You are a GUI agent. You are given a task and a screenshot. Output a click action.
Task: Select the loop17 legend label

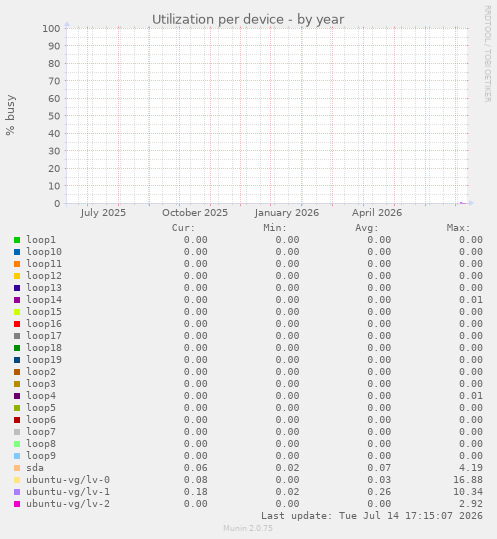point(44,336)
